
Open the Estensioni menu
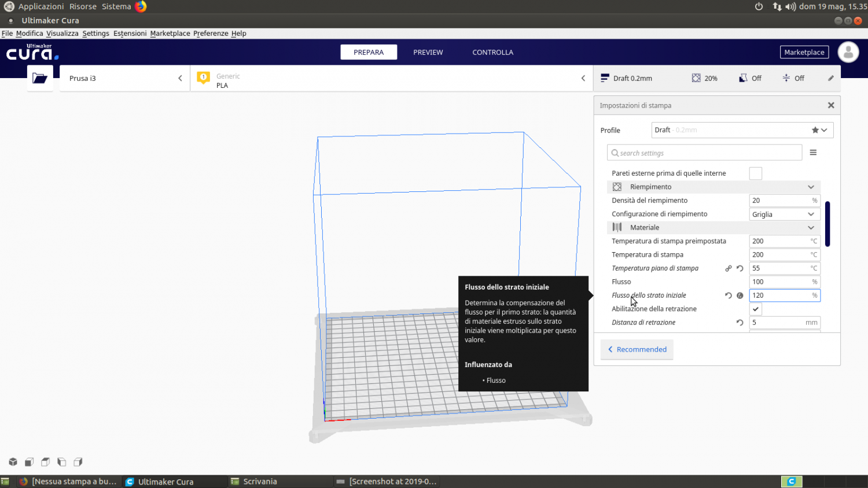pyautogui.click(x=130, y=34)
